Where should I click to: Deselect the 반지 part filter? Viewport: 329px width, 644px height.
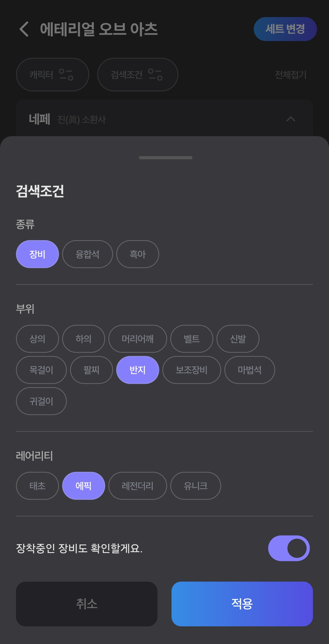138,370
